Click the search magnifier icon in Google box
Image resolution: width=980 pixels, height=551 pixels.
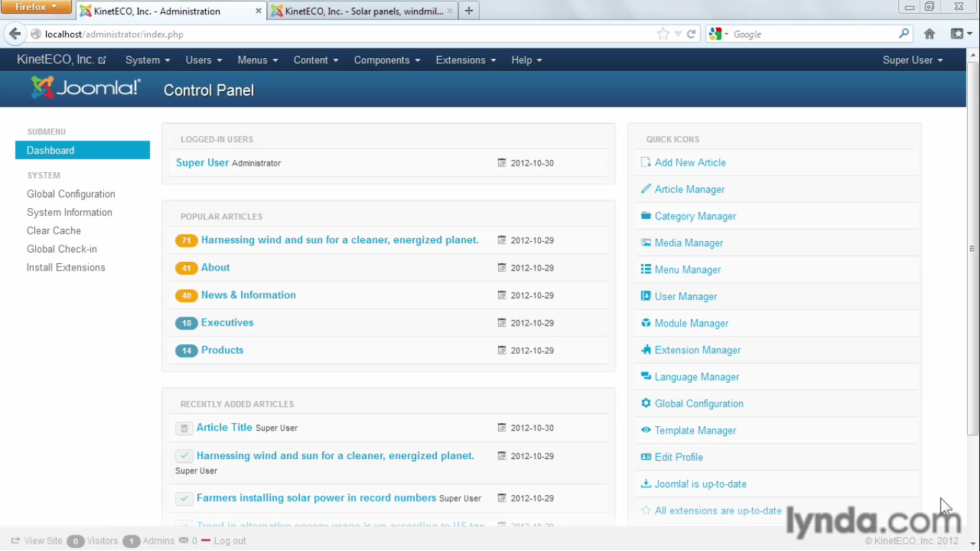[904, 33]
